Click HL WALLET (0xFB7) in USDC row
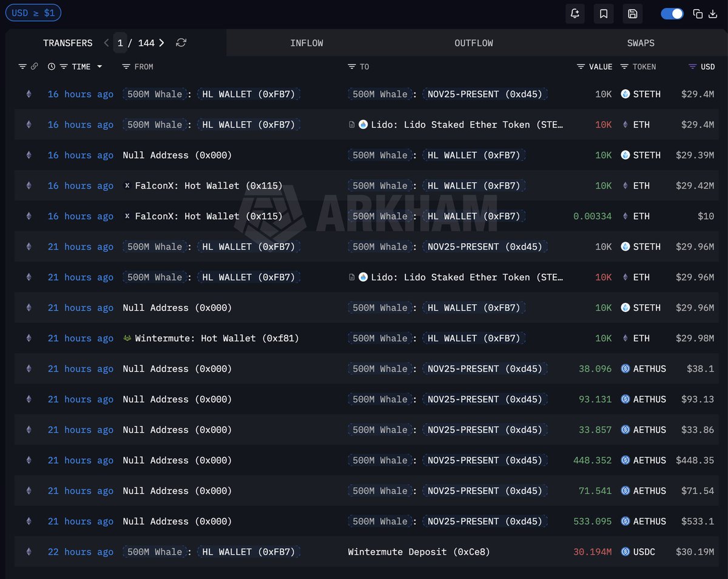 coord(248,552)
